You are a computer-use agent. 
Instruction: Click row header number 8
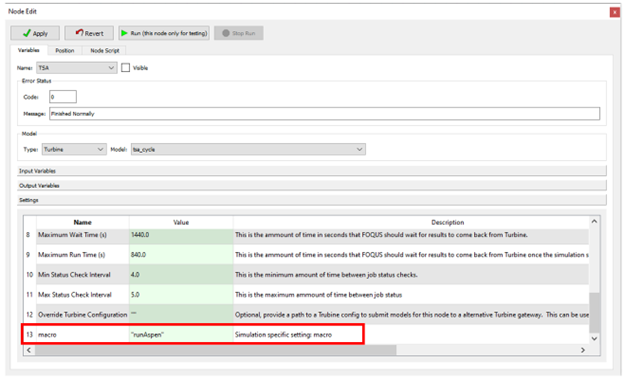click(x=30, y=235)
